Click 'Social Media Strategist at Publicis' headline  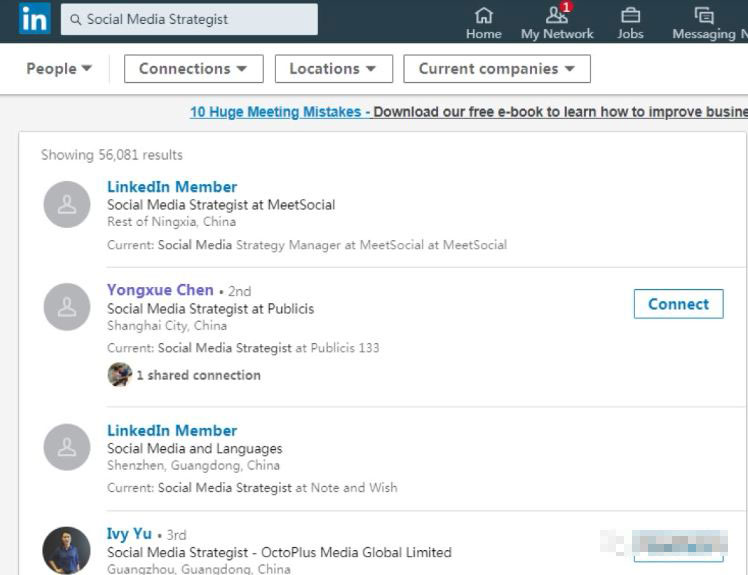click(210, 309)
